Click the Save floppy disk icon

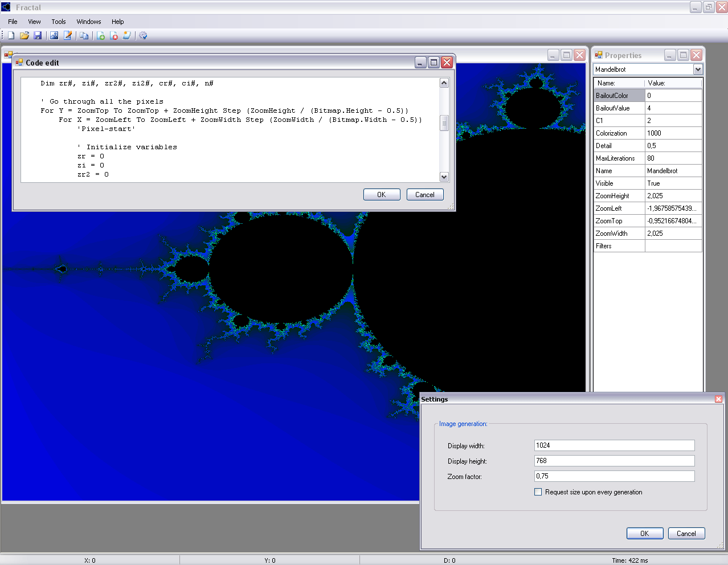(x=38, y=35)
